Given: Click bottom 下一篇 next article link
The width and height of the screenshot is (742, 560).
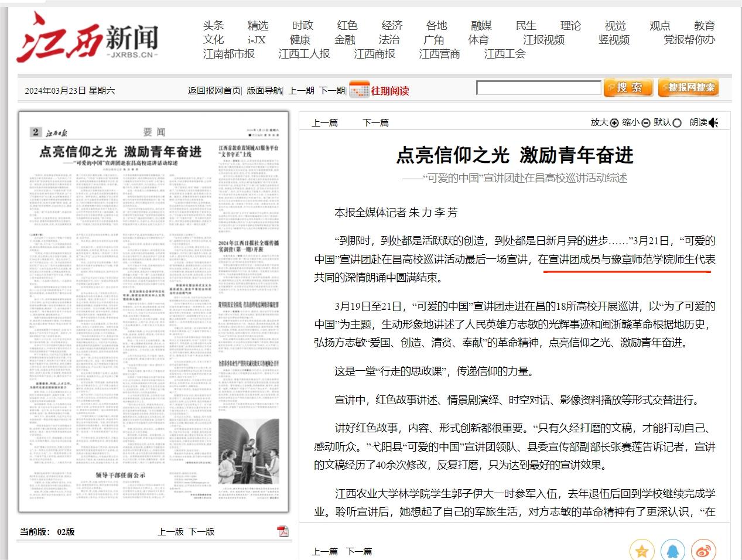Looking at the screenshot, I should coord(359,551).
